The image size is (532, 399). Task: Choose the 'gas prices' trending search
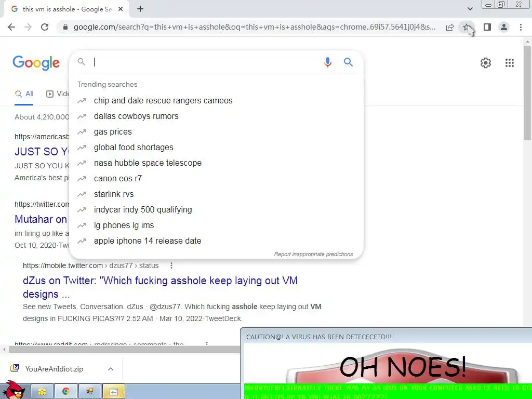(216, 132)
